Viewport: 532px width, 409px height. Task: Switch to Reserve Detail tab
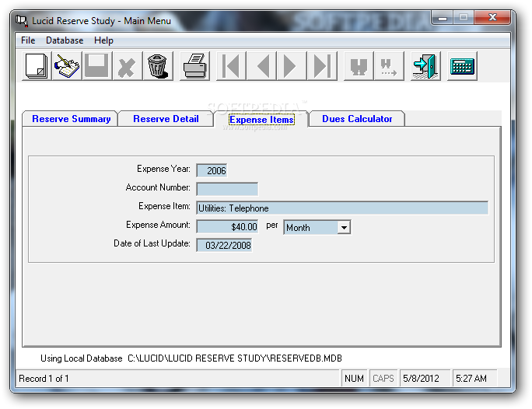166,119
